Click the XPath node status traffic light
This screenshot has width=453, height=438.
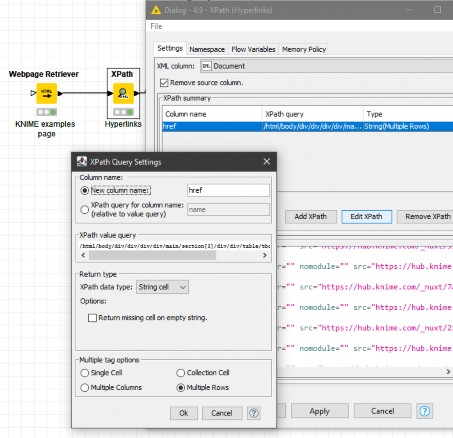(x=123, y=112)
